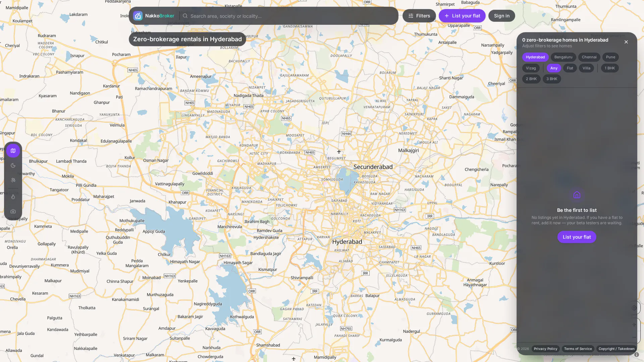Open the map attribution info icon
This screenshot has width=644, height=362.
(x=637, y=355)
